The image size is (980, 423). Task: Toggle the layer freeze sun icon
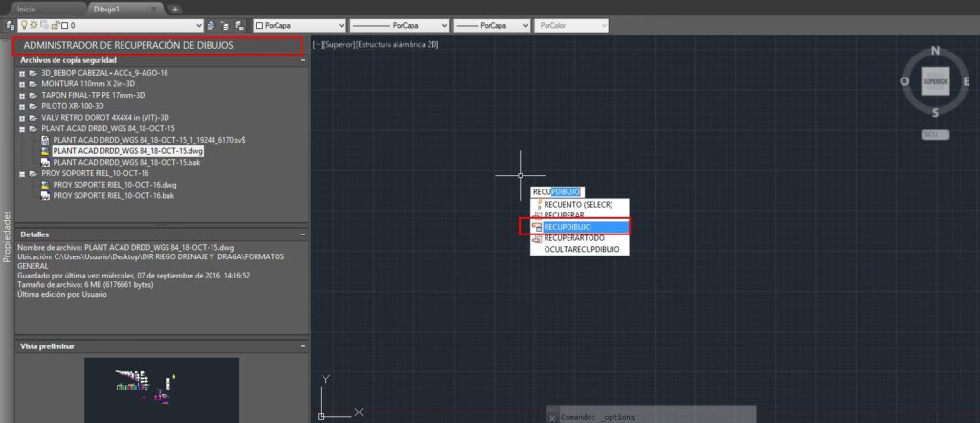coord(33,24)
